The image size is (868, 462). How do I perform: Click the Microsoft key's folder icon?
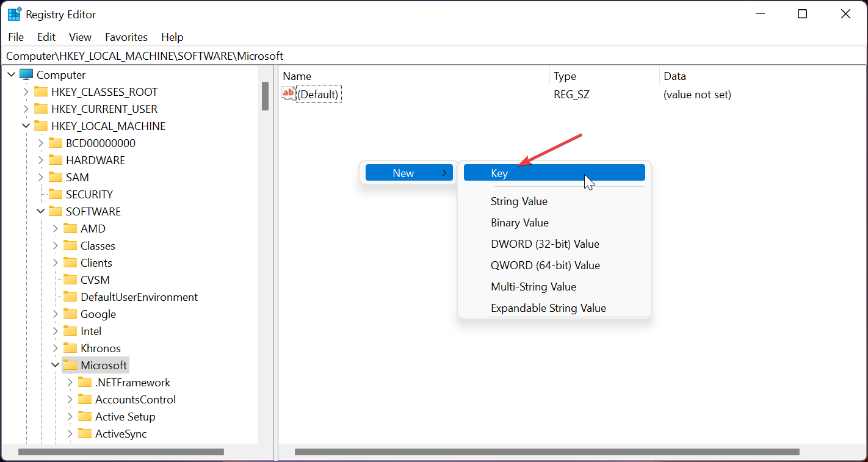click(x=69, y=365)
